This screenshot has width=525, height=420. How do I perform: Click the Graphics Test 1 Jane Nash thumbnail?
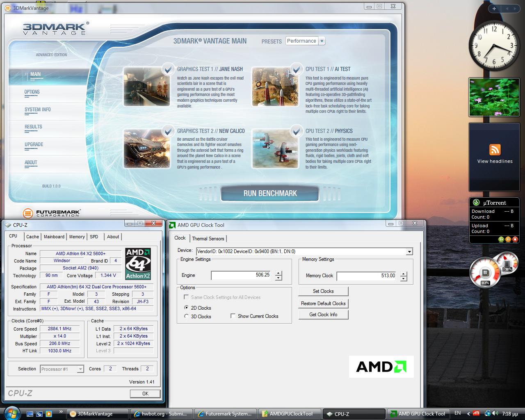point(147,87)
